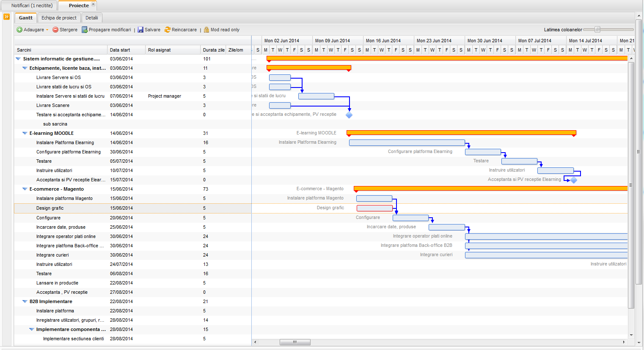Screen dimensions: 644x350
Task: Click the red Stergere delete icon
Action: point(55,30)
